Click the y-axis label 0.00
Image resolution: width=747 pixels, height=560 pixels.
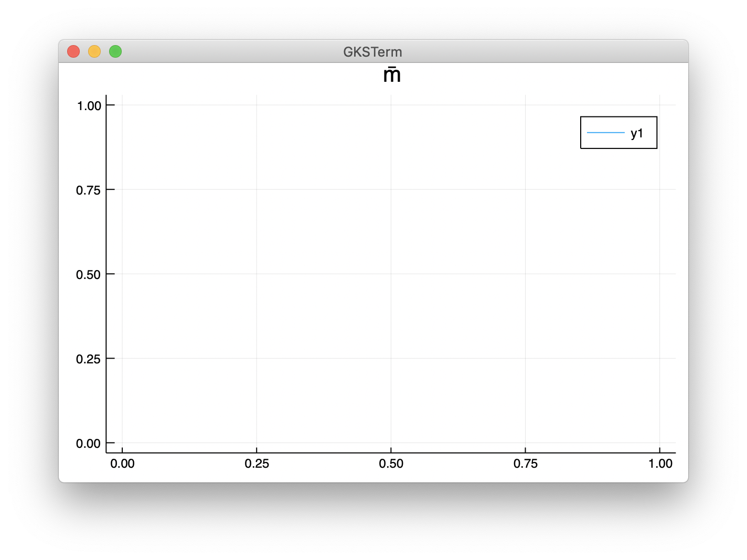click(x=88, y=444)
